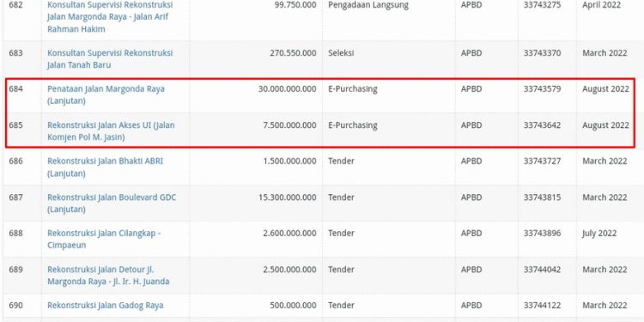This screenshot has width=644, height=322.
Task: Click the amount 2.600.000.000
Action: [x=289, y=233]
